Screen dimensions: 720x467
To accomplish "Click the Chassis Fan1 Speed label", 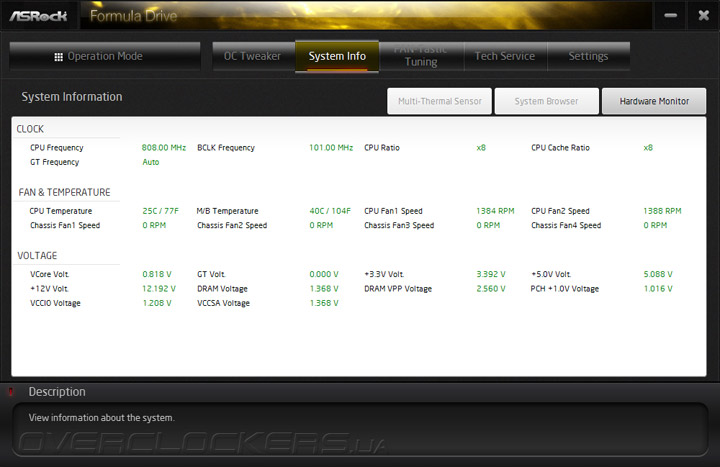I will (65, 225).
